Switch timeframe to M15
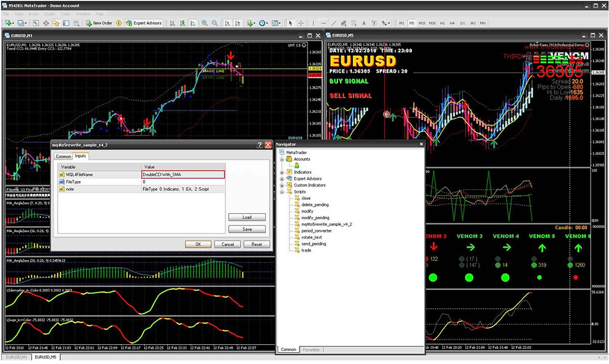 (x=422, y=23)
